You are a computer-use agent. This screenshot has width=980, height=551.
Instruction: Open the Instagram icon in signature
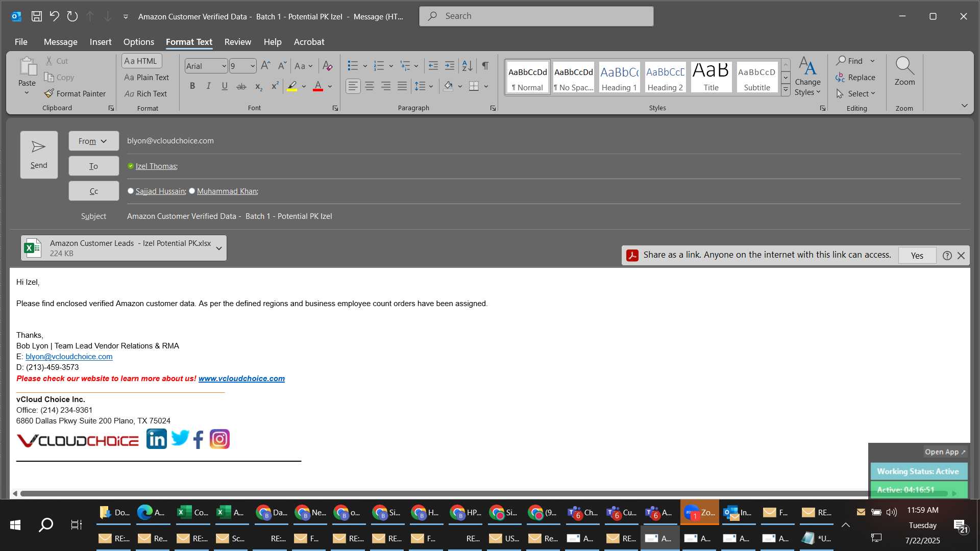click(219, 439)
